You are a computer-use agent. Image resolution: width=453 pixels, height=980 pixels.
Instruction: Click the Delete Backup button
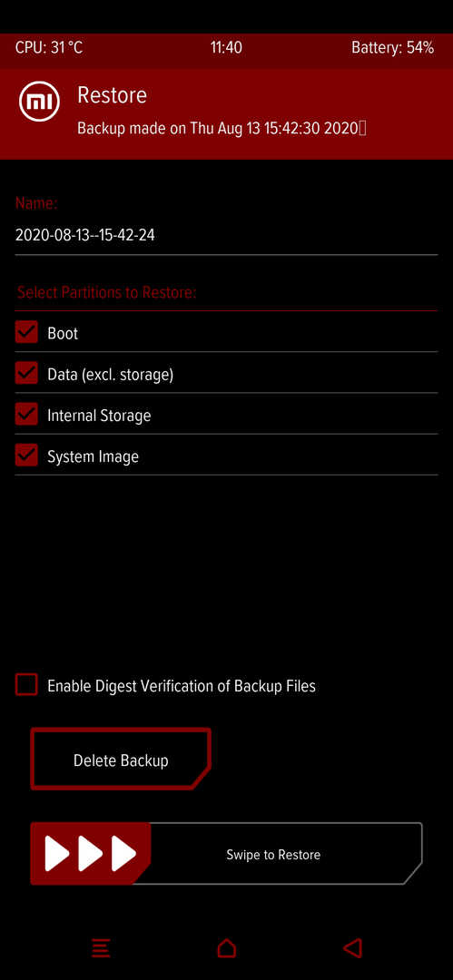click(121, 759)
